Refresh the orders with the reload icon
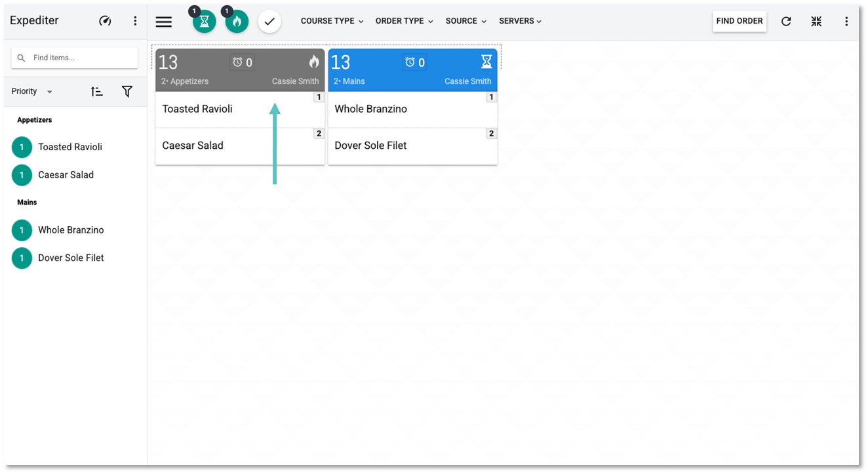The width and height of the screenshot is (868, 474). pos(786,22)
